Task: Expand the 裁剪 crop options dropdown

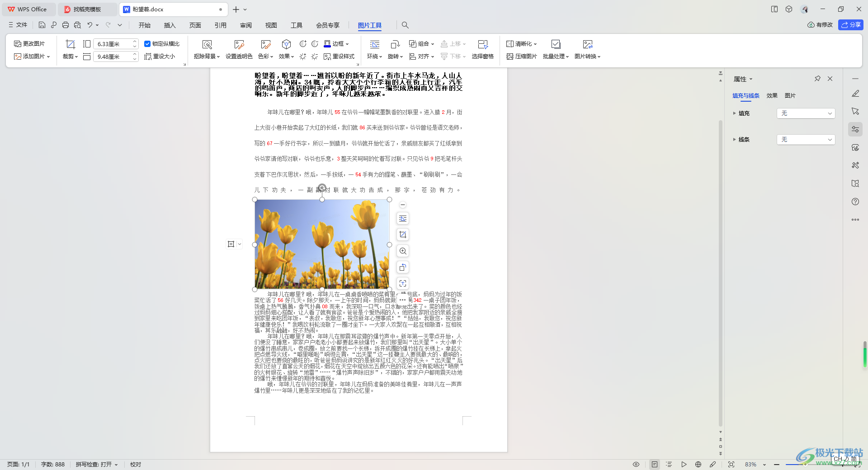Action: [x=70, y=56]
